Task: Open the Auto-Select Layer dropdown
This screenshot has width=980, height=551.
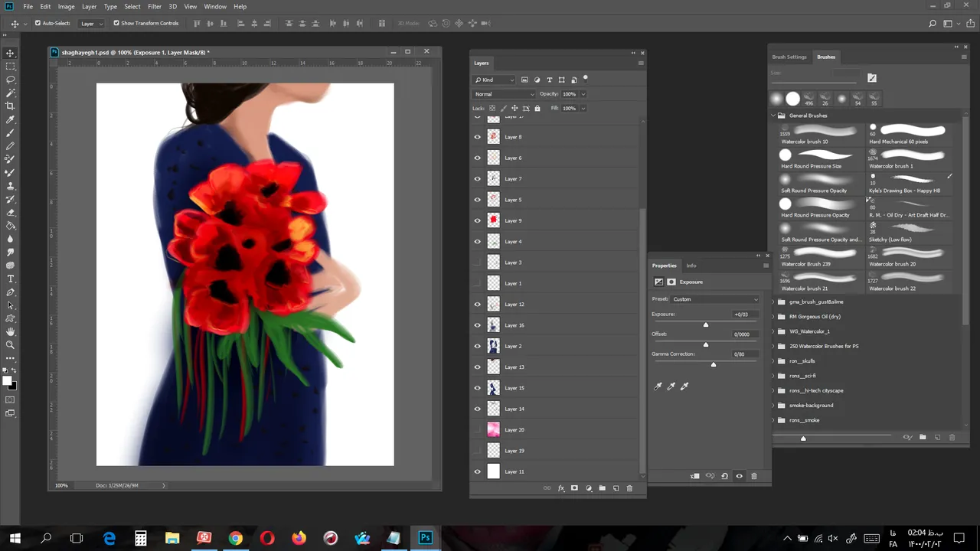Action: [x=92, y=23]
